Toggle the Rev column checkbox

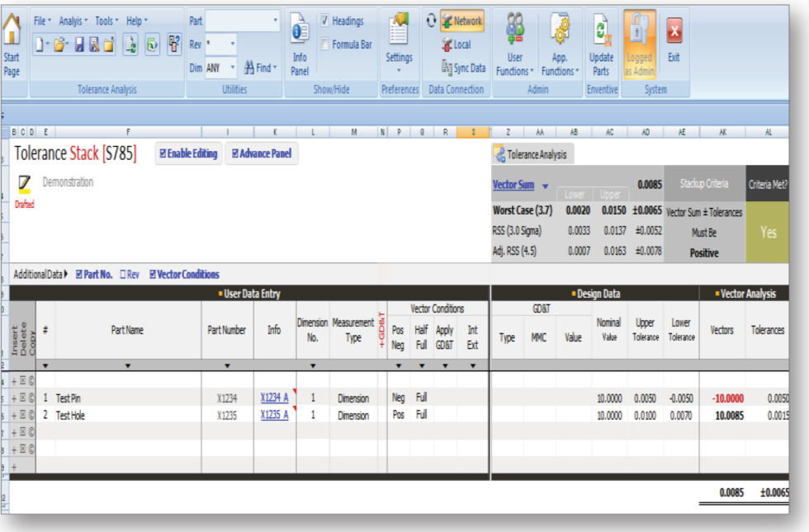pos(124,275)
